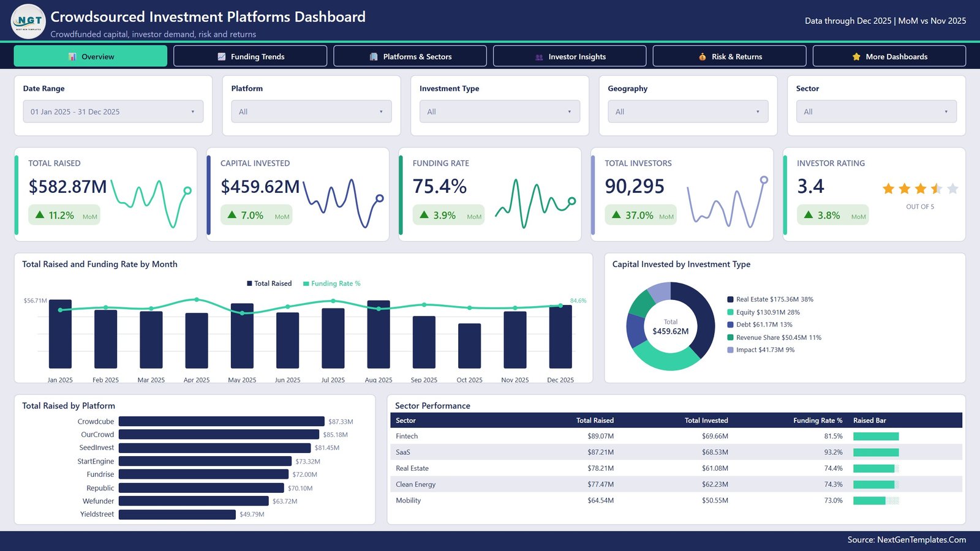Click the Date Range dropdown arrow
Image resolution: width=980 pixels, height=551 pixels.
click(x=192, y=112)
